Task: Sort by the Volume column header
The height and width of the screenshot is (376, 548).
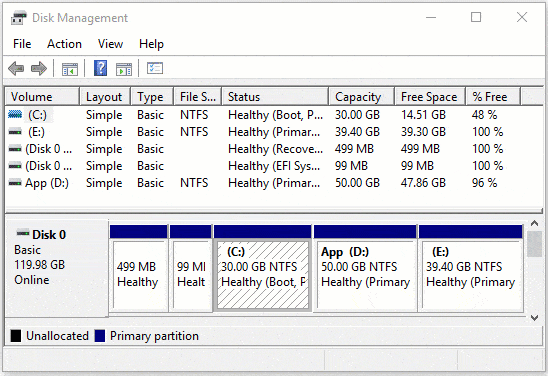Action: click(42, 97)
